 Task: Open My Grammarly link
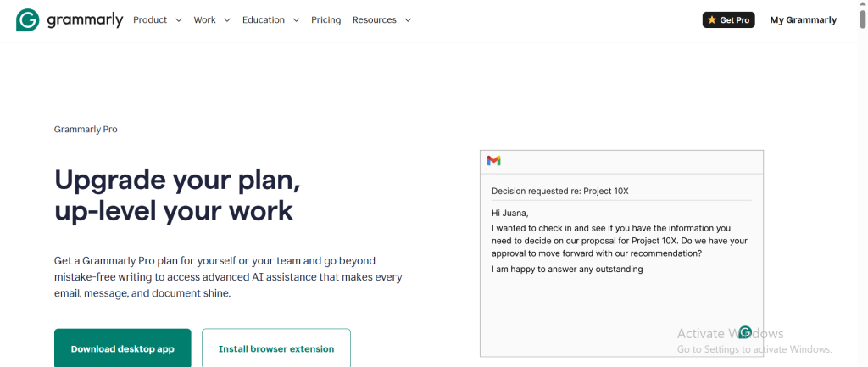pyautogui.click(x=804, y=20)
